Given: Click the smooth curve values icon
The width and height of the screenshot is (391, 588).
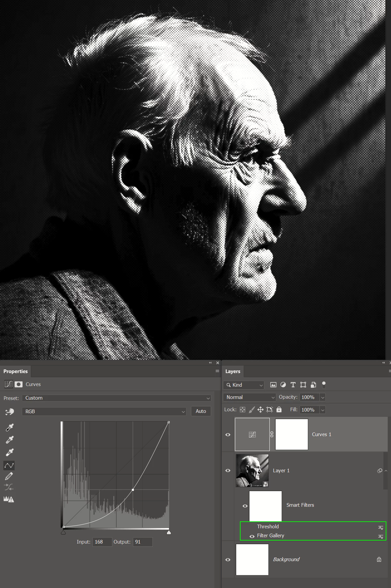Looking at the screenshot, I should click(9, 487).
